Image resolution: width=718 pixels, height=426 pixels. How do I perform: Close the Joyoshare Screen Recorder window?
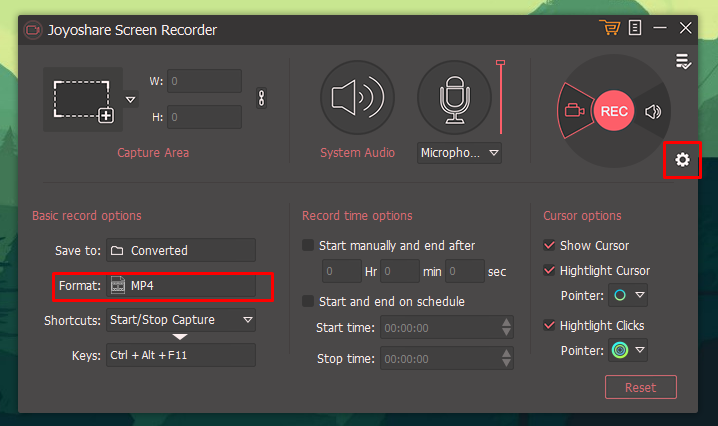click(x=685, y=28)
